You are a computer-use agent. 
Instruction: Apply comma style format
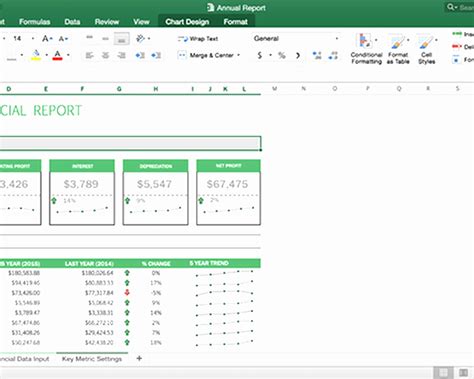298,55
